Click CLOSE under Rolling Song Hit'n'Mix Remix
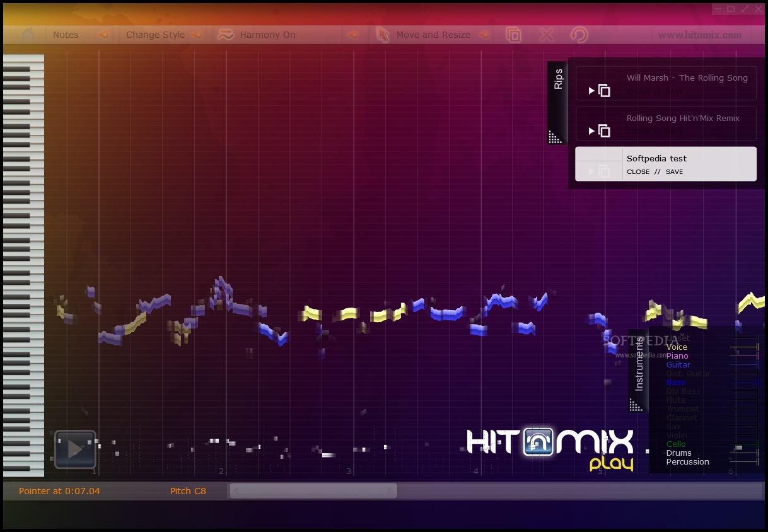Viewport: 768px width, 532px height. click(638, 131)
